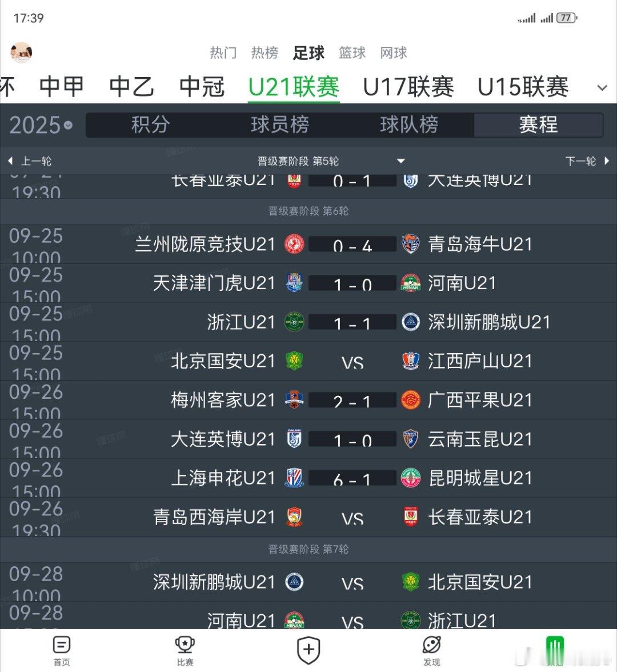Click the Shanghai Shenhua U21 team badge
Screen dimensions: 617x672
[x=294, y=478]
